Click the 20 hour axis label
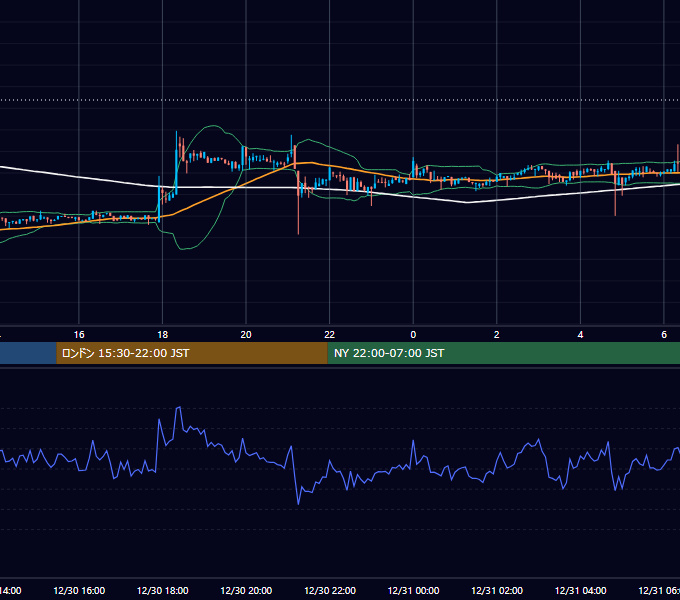Viewport: 680px width, 600px height. (x=246, y=335)
